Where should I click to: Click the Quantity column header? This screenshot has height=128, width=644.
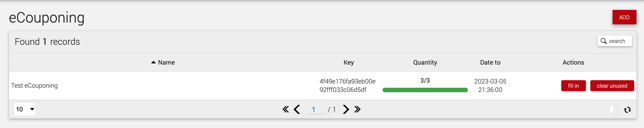425,62
